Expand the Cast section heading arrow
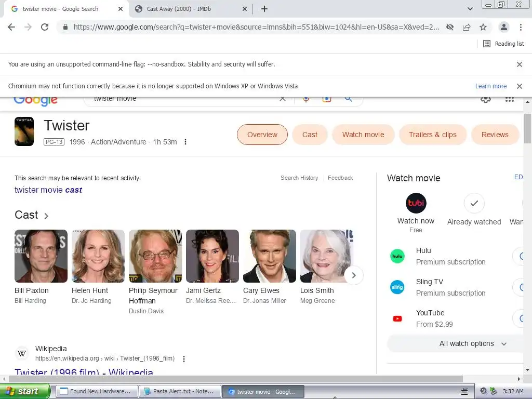 [46, 216]
